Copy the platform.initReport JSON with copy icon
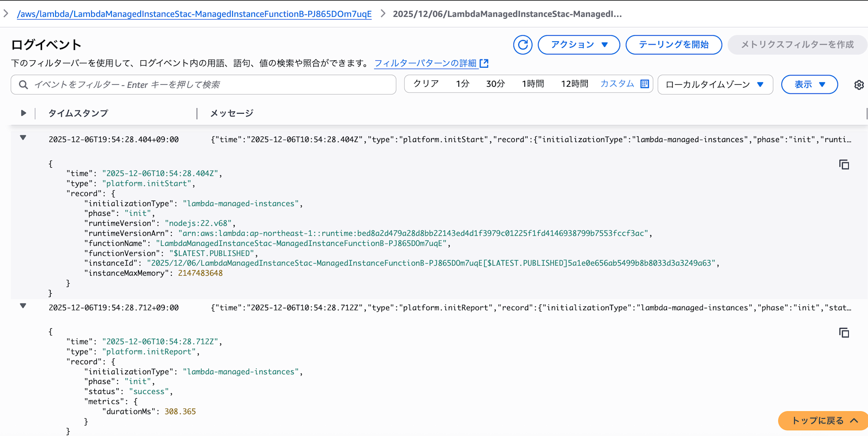The height and width of the screenshot is (436, 868). click(x=844, y=333)
